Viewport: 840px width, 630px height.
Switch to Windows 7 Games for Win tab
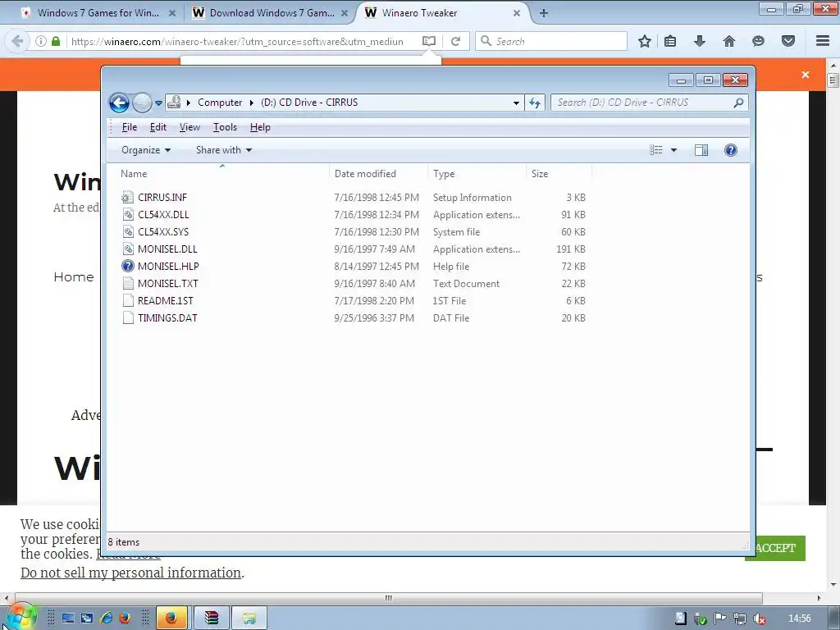pos(98,13)
